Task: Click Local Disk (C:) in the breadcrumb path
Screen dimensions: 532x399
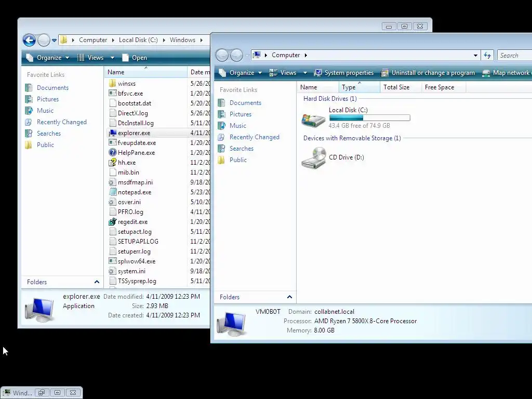Action: tap(138, 40)
